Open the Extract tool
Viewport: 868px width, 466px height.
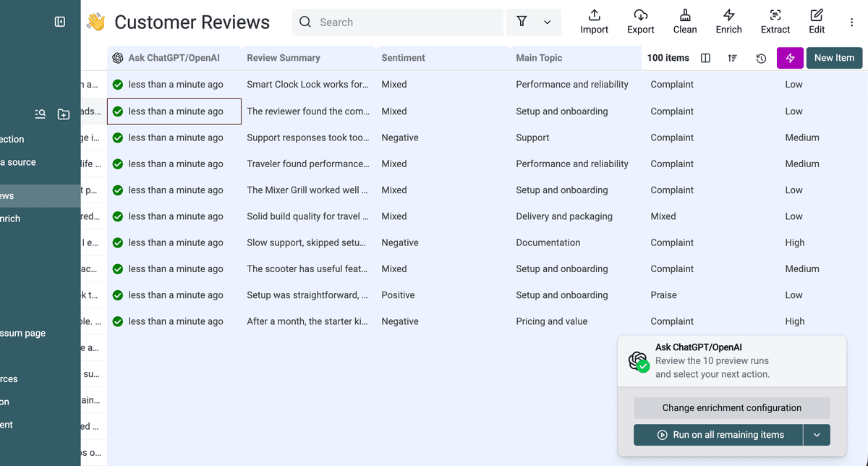(775, 22)
